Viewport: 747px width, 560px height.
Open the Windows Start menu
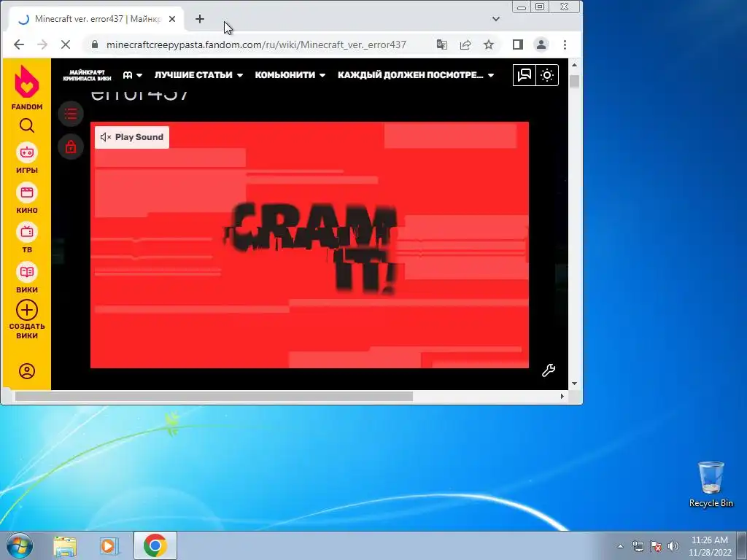pyautogui.click(x=20, y=545)
